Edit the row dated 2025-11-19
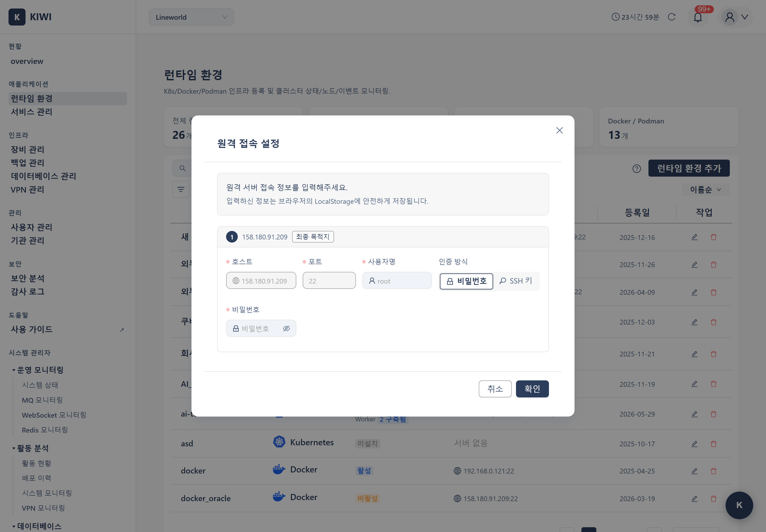The width and height of the screenshot is (766, 532). (x=694, y=384)
